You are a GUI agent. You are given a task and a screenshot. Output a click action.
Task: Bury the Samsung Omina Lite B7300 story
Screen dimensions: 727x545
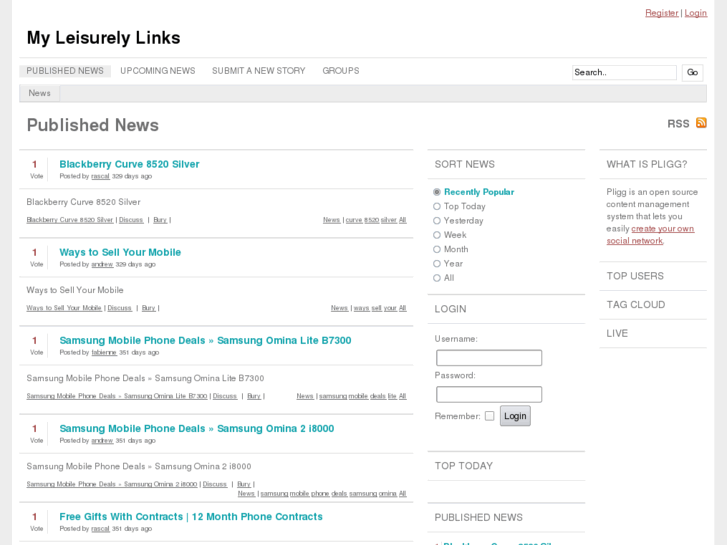coord(254,396)
